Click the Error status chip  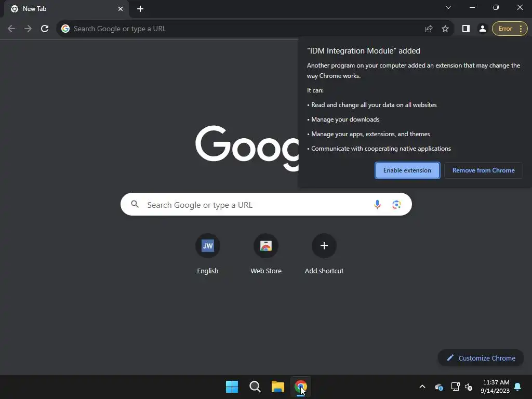[x=505, y=29]
